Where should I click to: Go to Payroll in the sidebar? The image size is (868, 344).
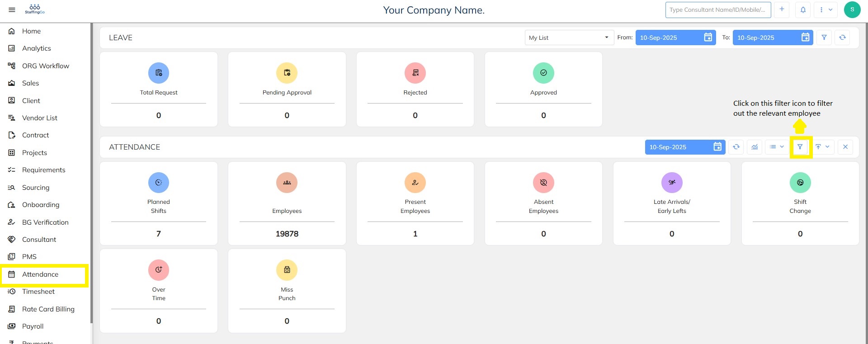pos(33,326)
